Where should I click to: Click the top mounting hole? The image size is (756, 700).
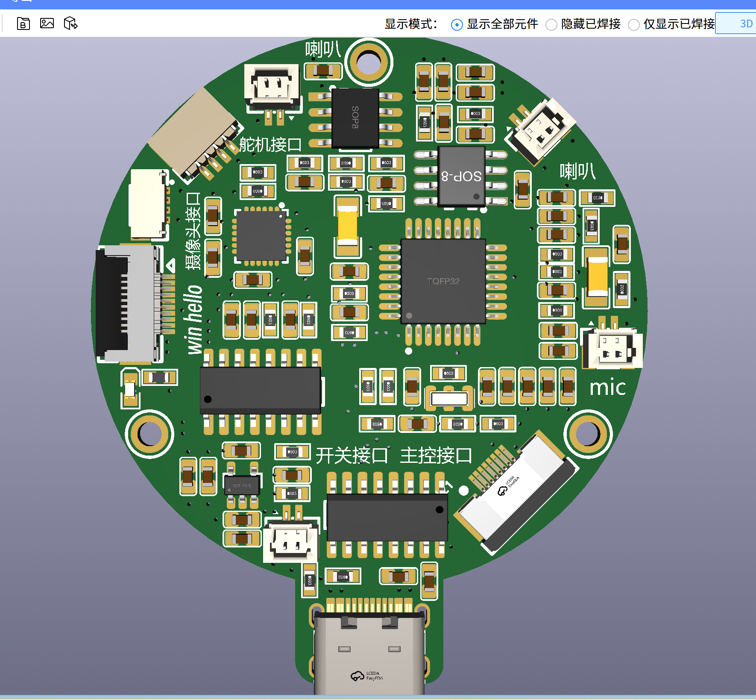point(369,62)
